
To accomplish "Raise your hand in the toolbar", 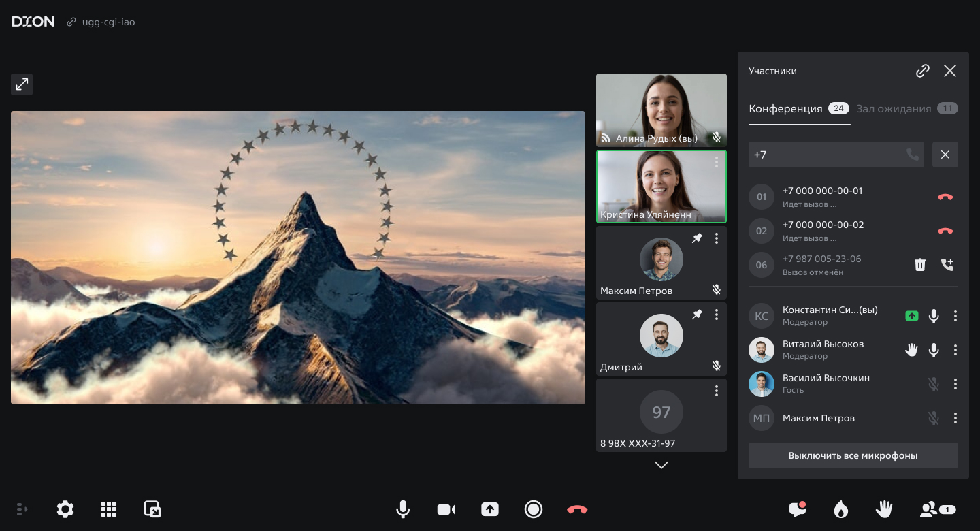I will point(884,509).
